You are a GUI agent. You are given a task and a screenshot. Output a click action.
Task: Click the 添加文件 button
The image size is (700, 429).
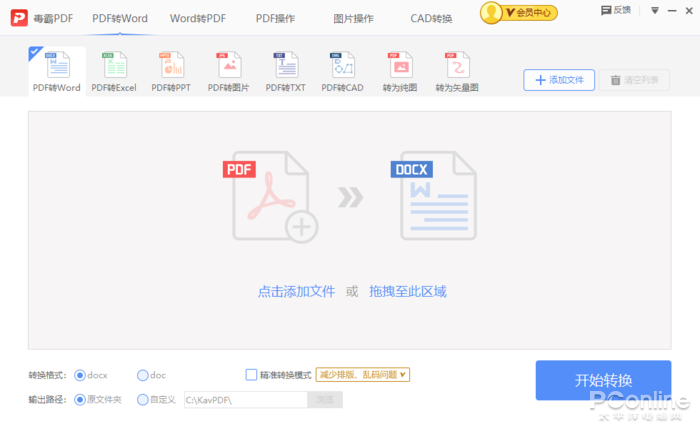coord(559,80)
